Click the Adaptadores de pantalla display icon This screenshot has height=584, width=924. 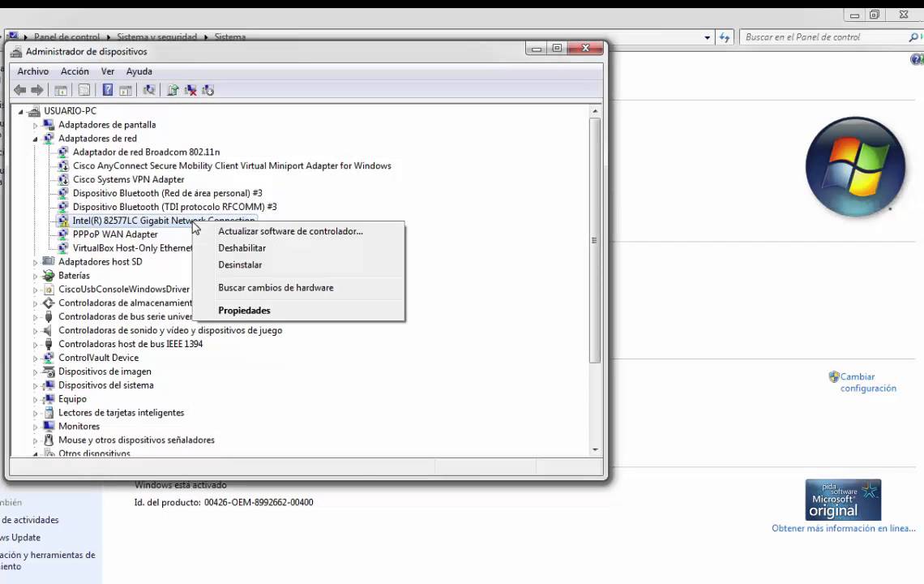49,124
